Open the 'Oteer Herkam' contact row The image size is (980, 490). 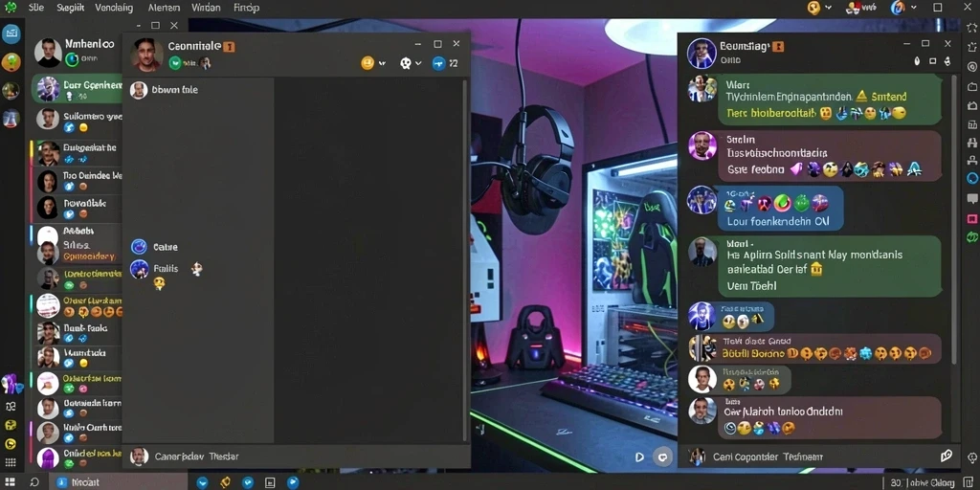(77, 305)
